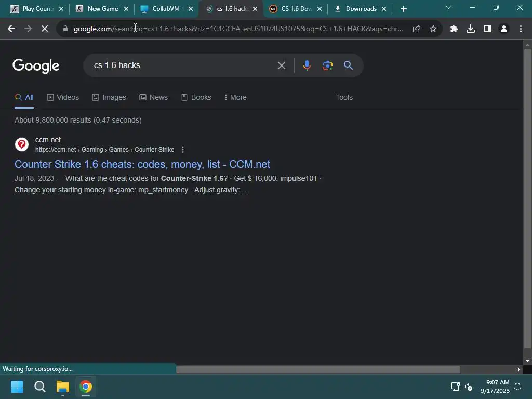Viewport: 532px width, 399px height.
Task: Click the vertical page scrollbar
Action: coord(527,198)
